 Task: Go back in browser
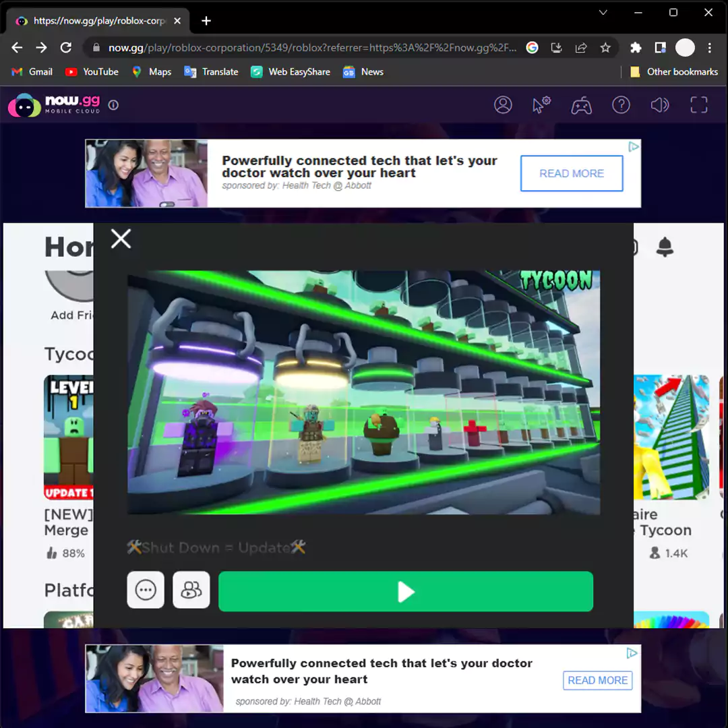17,47
